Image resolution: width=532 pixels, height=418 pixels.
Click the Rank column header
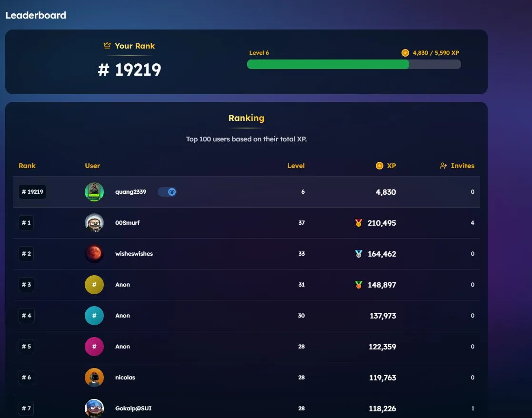point(27,166)
